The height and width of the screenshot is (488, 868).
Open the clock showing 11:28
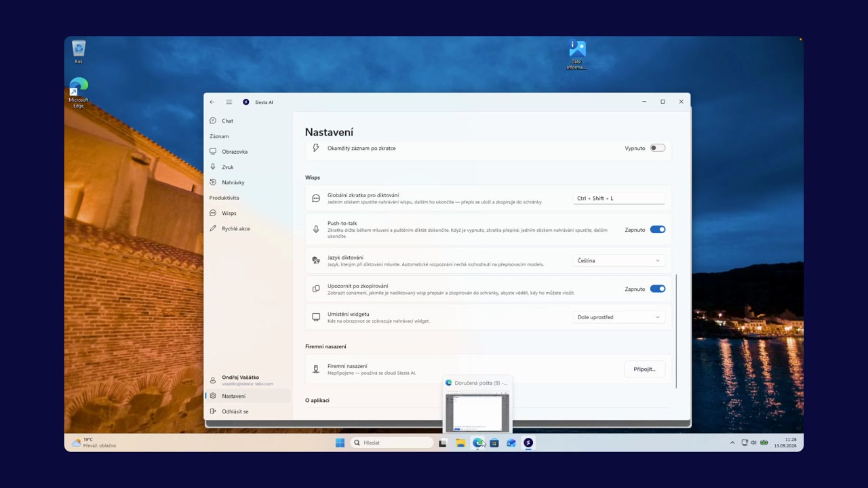(x=785, y=443)
